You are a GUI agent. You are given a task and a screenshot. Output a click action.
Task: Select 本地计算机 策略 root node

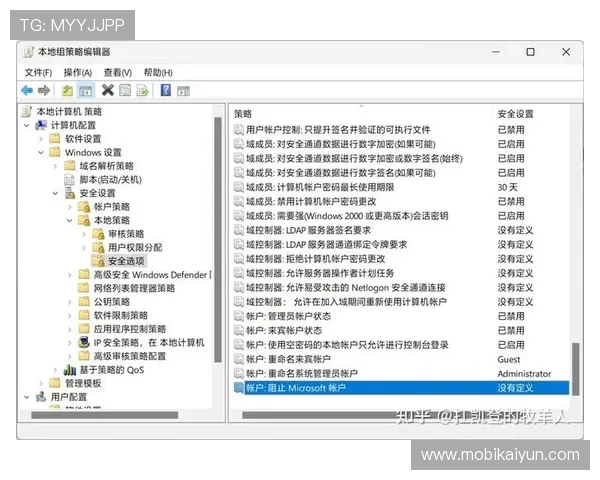click(x=69, y=111)
